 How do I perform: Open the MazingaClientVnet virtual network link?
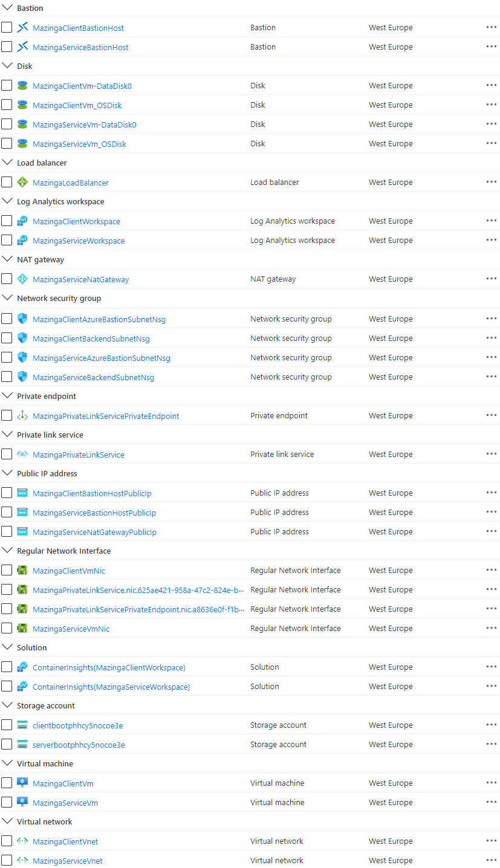tap(65, 841)
